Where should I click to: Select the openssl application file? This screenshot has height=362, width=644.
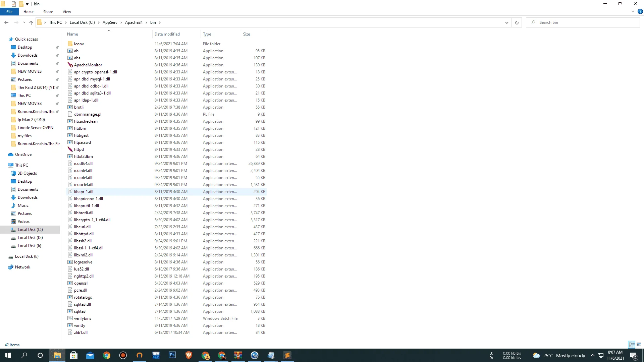click(166, 283)
